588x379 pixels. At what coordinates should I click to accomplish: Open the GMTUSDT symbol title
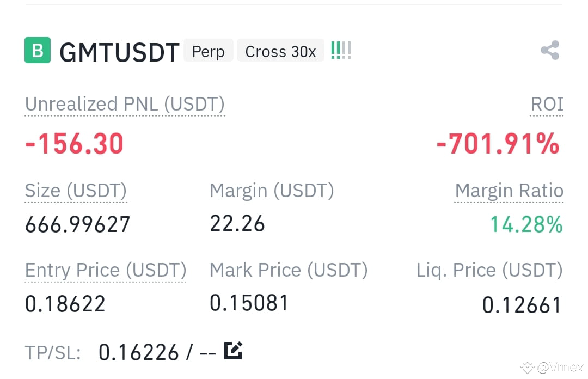pos(119,52)
